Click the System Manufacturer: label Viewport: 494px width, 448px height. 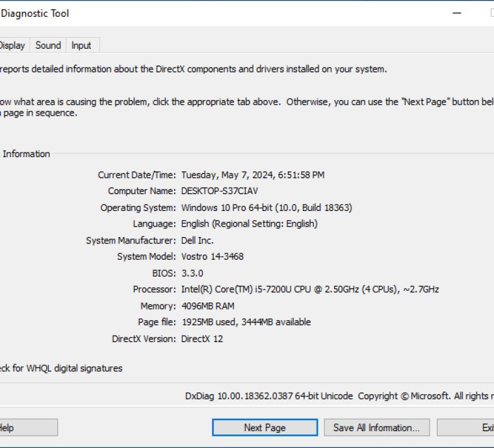(x=131, y=240)
